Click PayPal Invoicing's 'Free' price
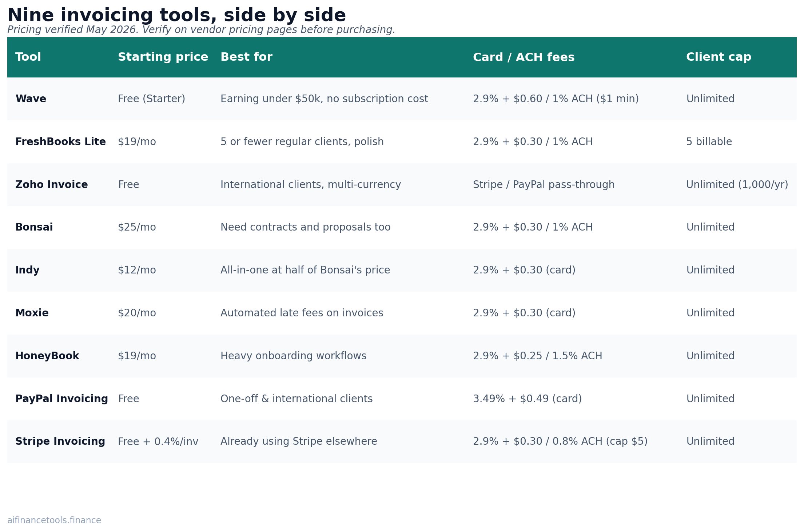804x532 pixels. (128, 399)
